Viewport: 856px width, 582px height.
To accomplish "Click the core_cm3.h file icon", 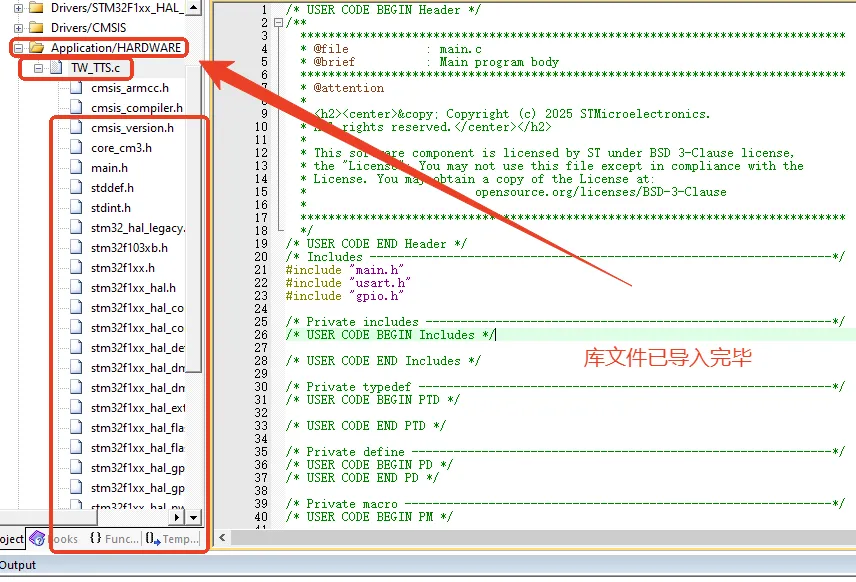I will click(77, 148).
